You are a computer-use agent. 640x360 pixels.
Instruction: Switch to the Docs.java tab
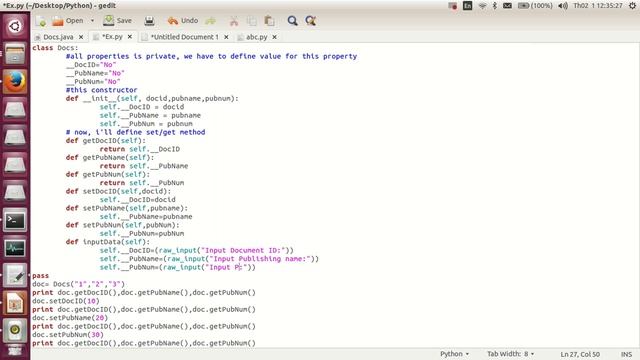58,37
